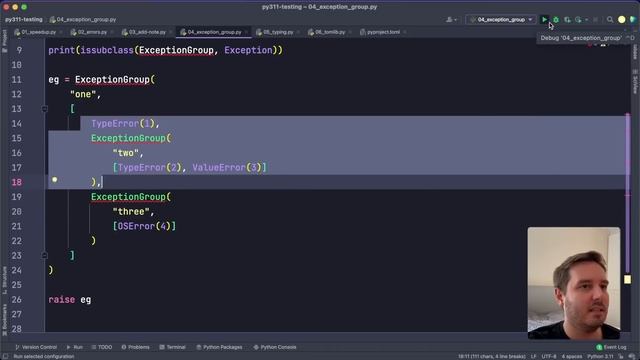Click the Profile run icon
The height and width of the screenshot is (360, 640).
578,20
